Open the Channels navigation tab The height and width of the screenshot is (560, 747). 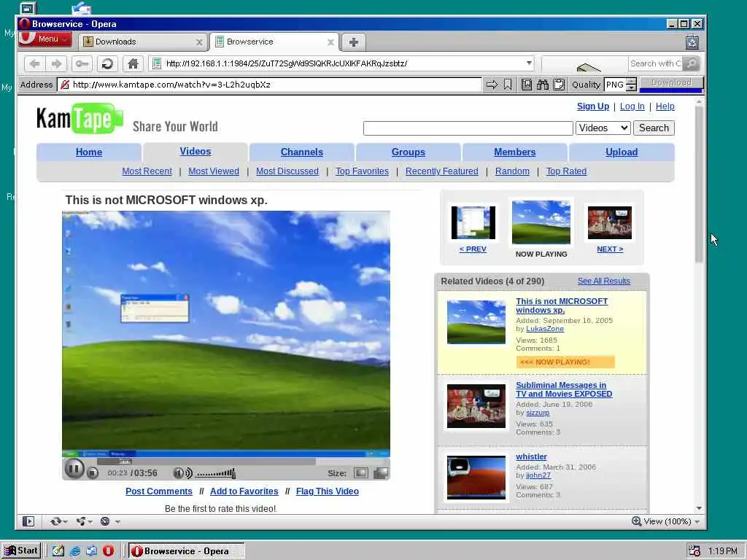(301, 152)
